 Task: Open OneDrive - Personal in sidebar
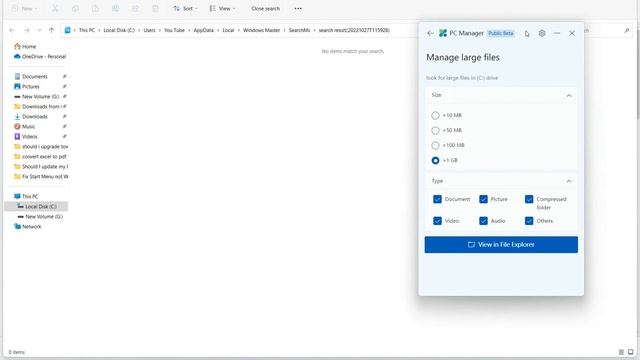(40, 56)
